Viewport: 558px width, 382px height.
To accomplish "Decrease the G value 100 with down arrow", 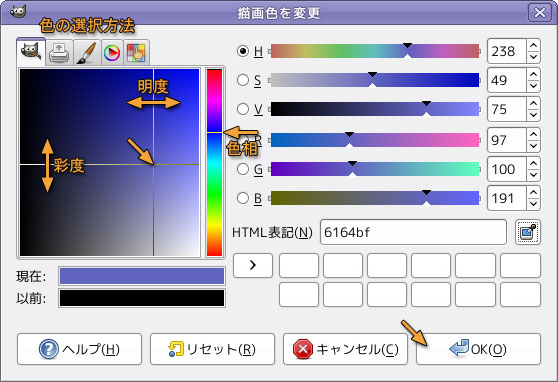I will click(x=533, y=175).
